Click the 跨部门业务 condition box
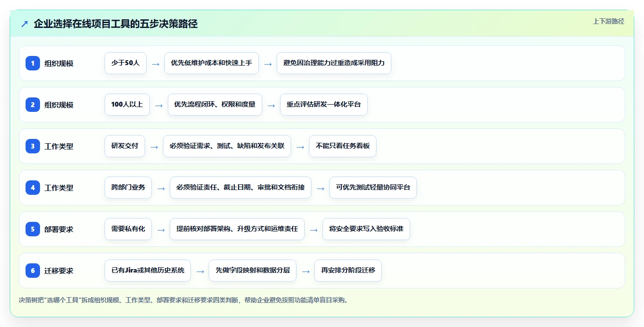644x327 pixels. 128,188
